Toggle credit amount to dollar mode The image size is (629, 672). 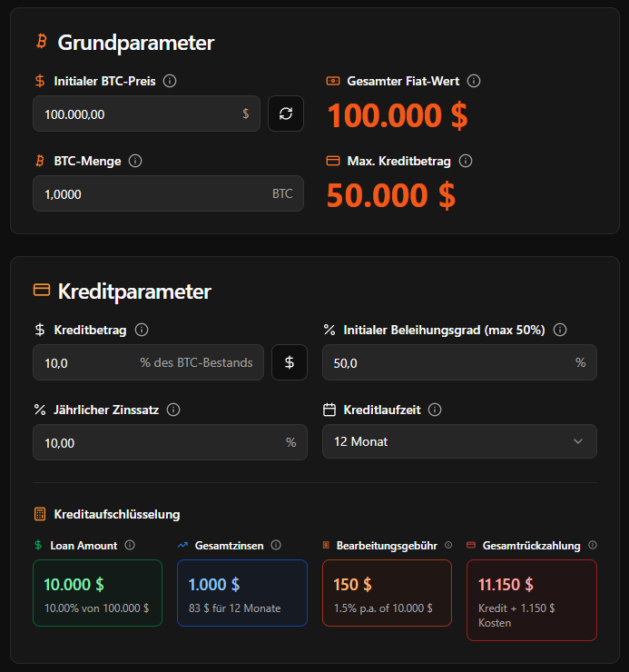coord(290,362)
